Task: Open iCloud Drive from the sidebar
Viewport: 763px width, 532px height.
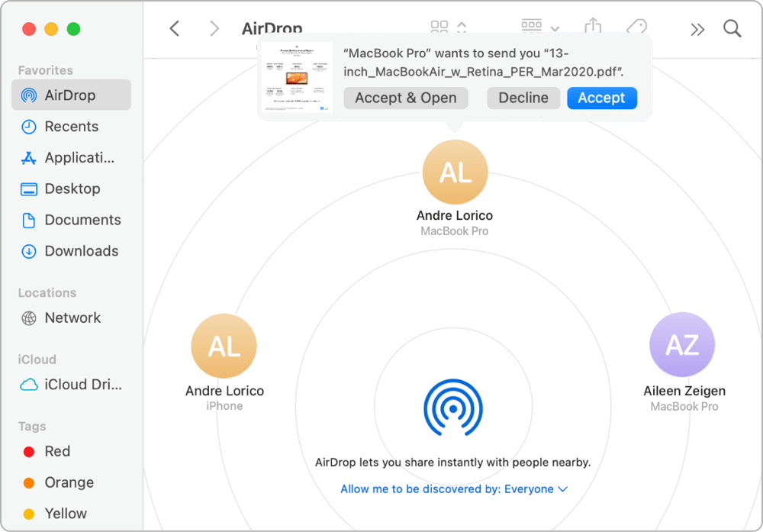Action: (x=74, y=384)
